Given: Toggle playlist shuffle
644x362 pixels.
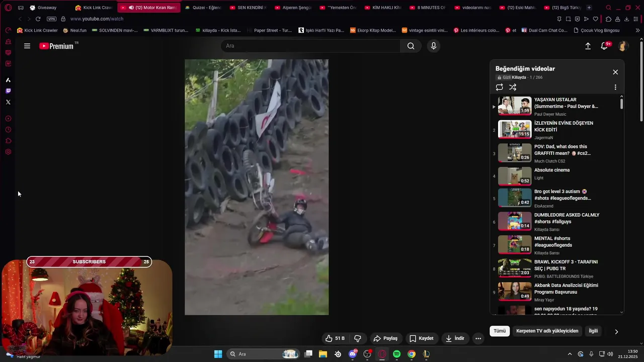Looking at the screenshot, I should (513, 87).
